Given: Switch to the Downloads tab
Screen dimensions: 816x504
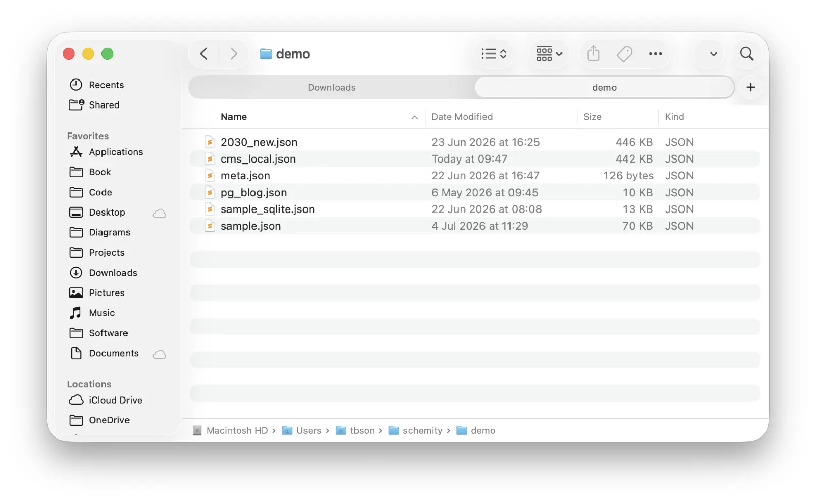Looking at the screenshot, I should [x=331, y=87].
